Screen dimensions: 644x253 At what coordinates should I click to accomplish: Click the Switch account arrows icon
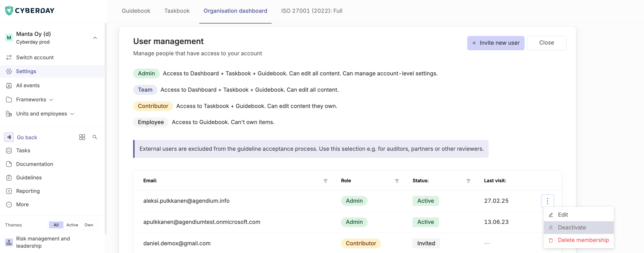click(9, 58)
